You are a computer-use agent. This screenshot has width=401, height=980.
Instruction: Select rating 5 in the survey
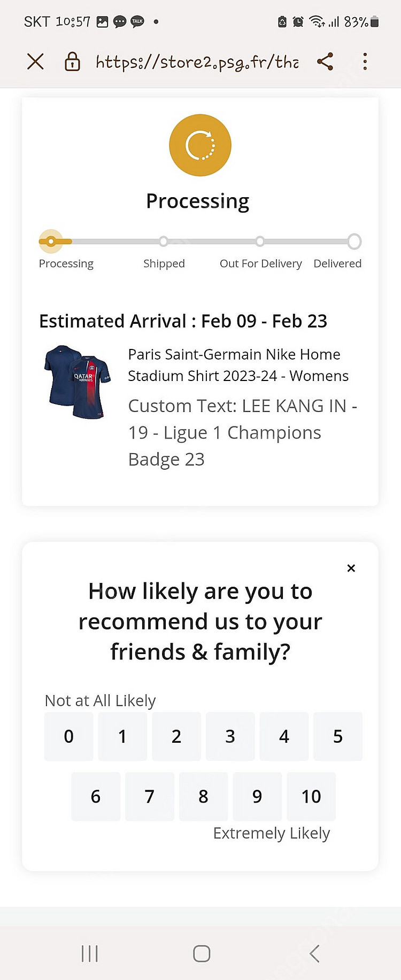point(338,736)
